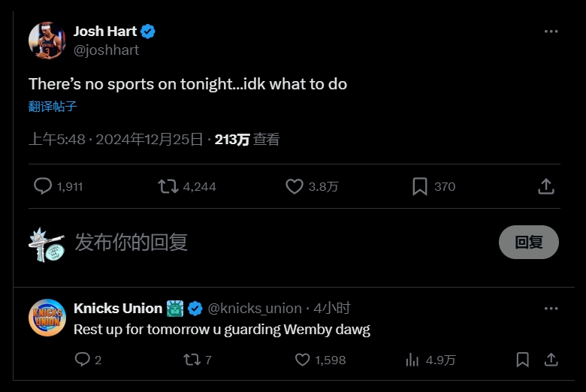Screen dimensions: 586x392
Task: Translate the post with 翻译帖子
Action: 53,107
